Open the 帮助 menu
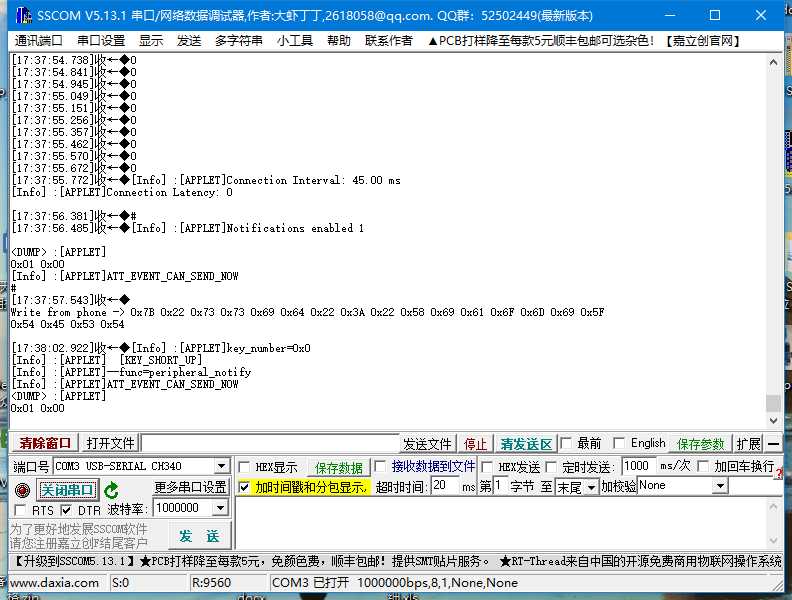 338,40
